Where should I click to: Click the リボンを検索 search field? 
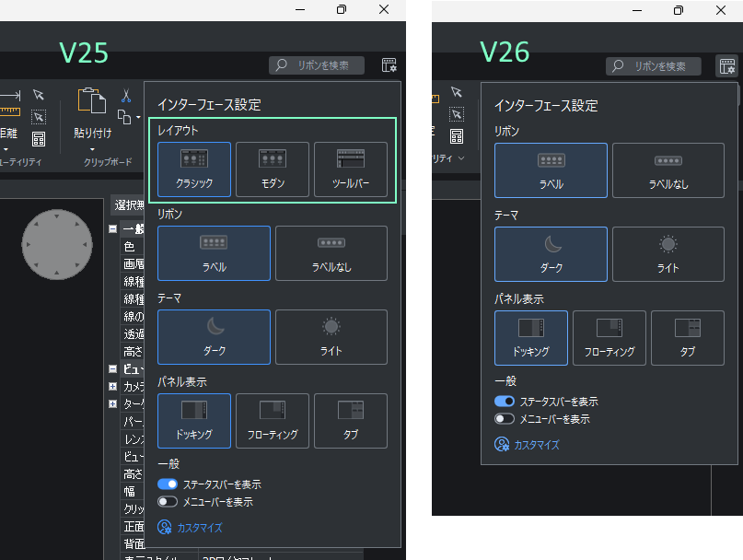[x=317, y=65]
